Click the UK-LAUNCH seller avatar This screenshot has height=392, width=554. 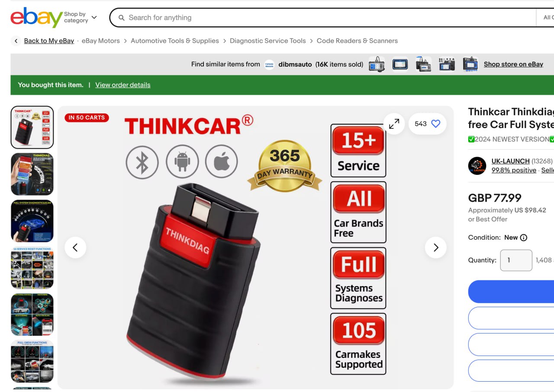click(x=477, y=166)
